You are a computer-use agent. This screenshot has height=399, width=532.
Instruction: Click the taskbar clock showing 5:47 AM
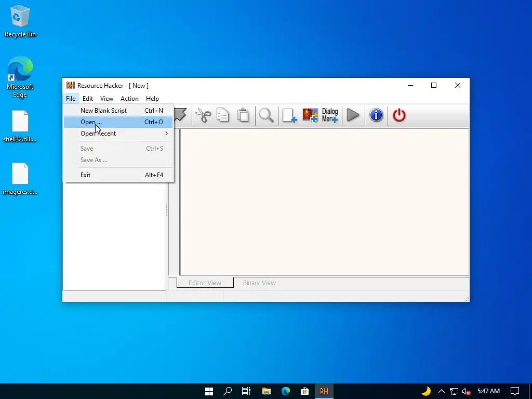[488, 391]
